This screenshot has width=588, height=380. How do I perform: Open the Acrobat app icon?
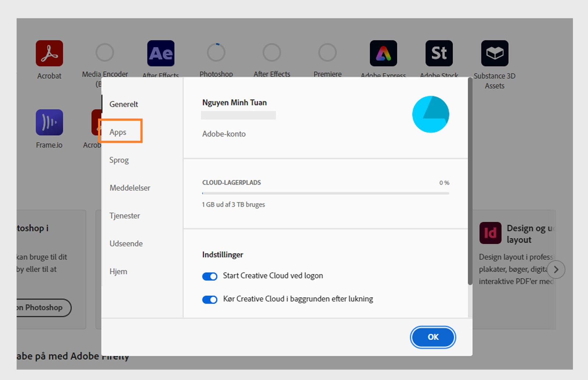click(49, 54)
